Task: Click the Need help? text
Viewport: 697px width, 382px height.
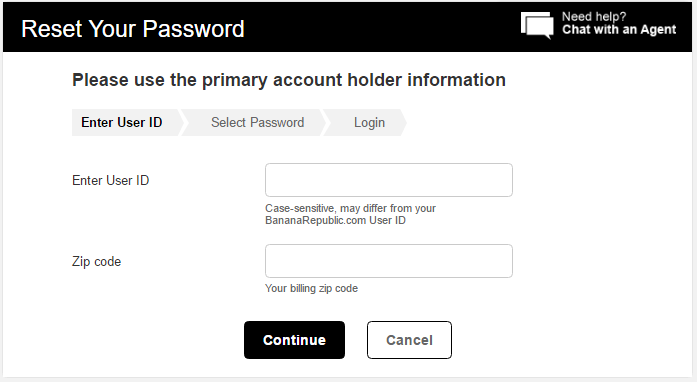Action: click(x=594, y=16)
